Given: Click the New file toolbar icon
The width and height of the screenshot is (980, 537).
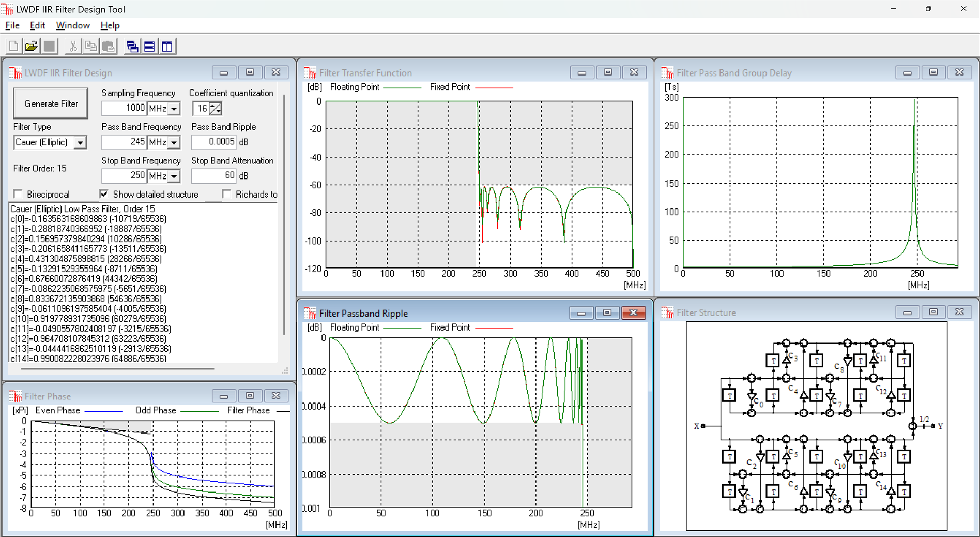Looking at the screenshot, I should click(x=14, y=47).
